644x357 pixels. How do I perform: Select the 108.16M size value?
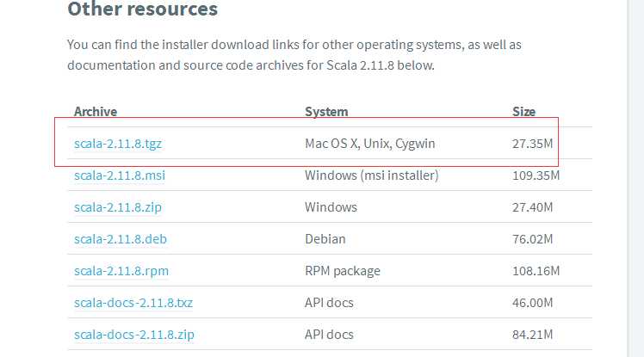point(536,271)
